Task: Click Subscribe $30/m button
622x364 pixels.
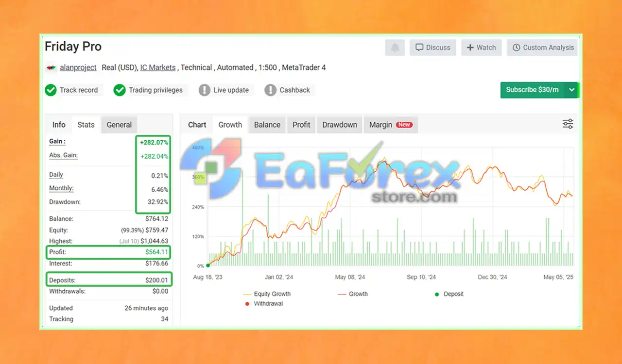Action: (532, 90)
